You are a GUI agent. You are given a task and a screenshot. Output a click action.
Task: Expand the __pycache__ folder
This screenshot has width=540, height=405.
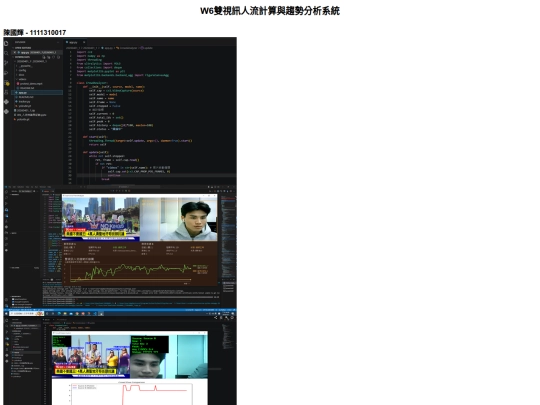coord(25,66)
